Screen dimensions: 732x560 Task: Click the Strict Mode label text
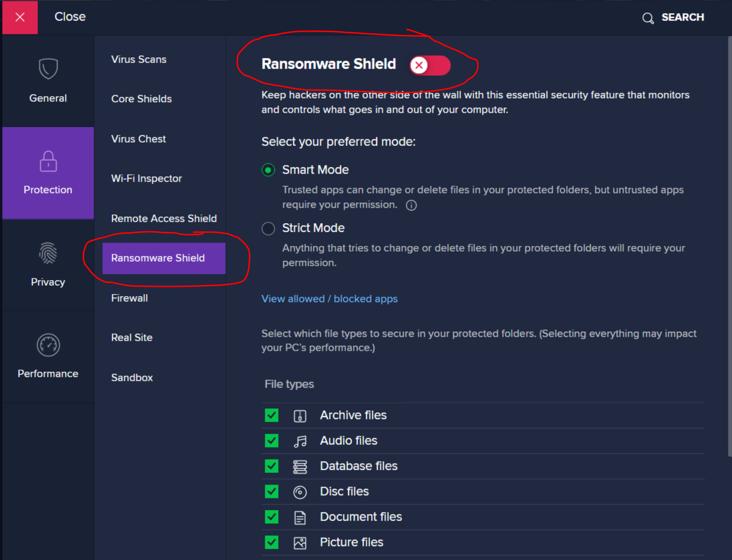tap(313, 228)
